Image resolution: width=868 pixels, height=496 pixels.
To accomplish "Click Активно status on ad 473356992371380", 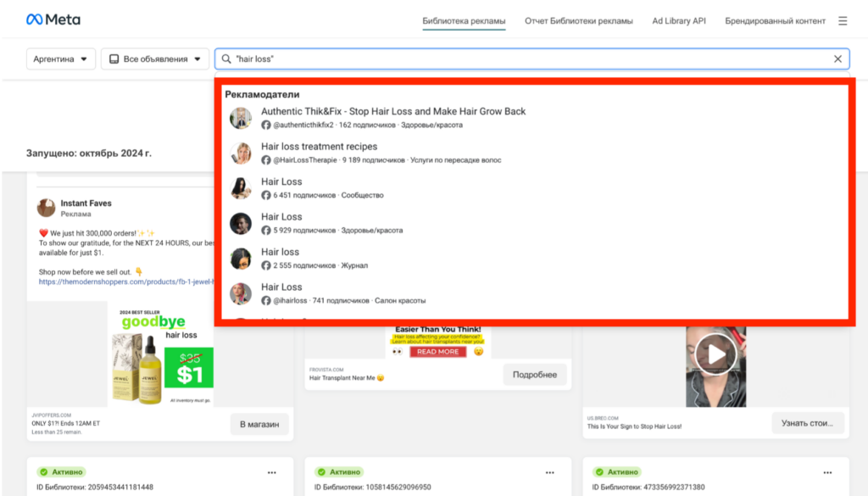I will [x=617, y=472].
